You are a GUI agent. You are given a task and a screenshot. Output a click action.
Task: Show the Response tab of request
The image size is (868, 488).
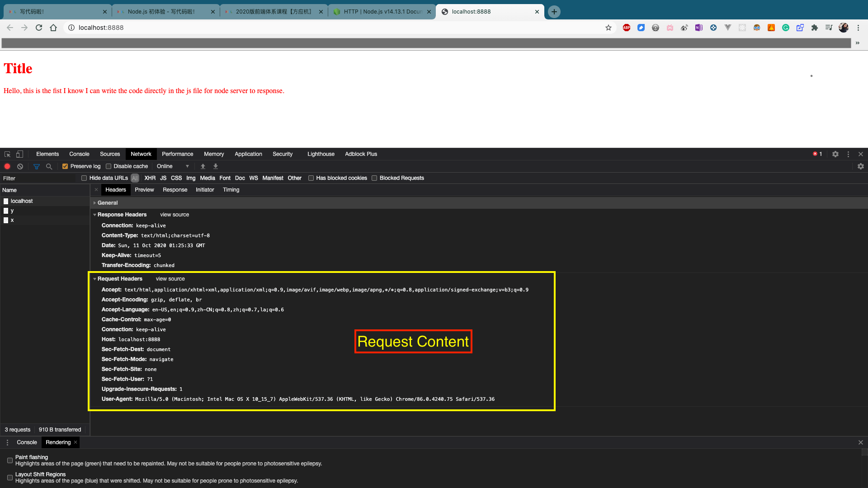click(x=175, y=190)
